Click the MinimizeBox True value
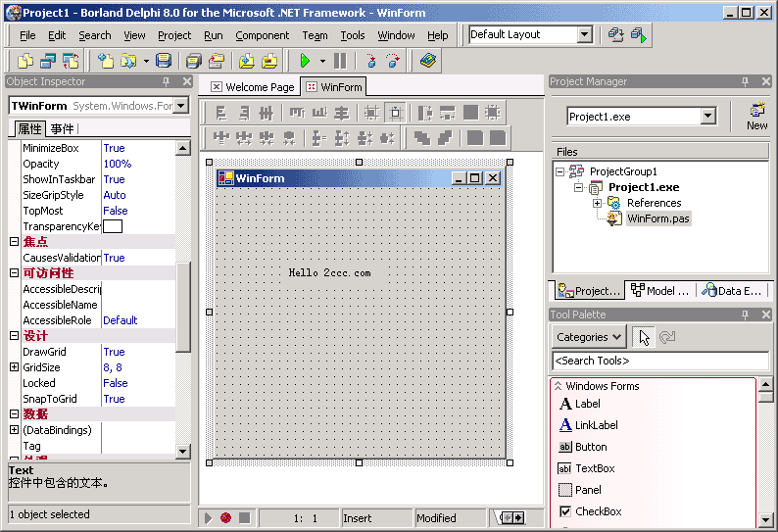778x532 pixels. click(114, 148)
